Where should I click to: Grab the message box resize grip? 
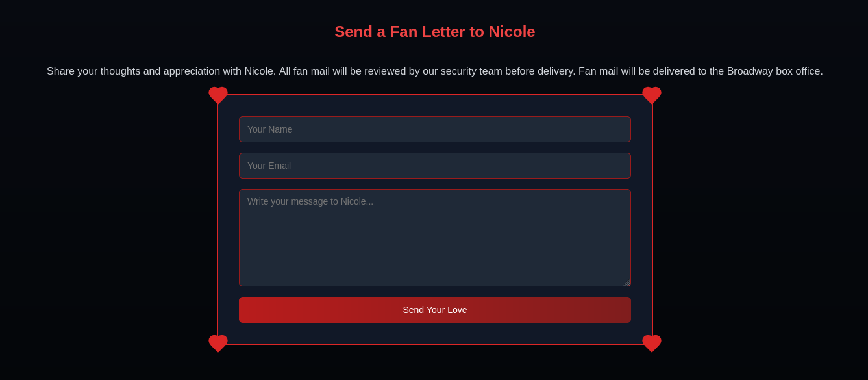[x=626, y=283]
